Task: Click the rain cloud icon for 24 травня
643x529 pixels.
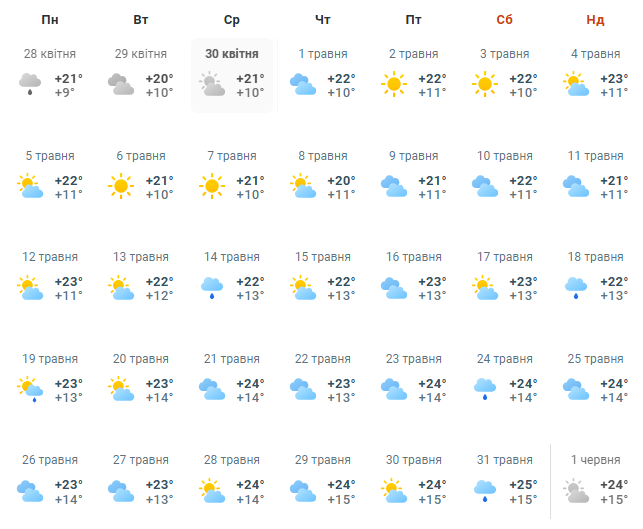Action: click(x=485, y=388)
